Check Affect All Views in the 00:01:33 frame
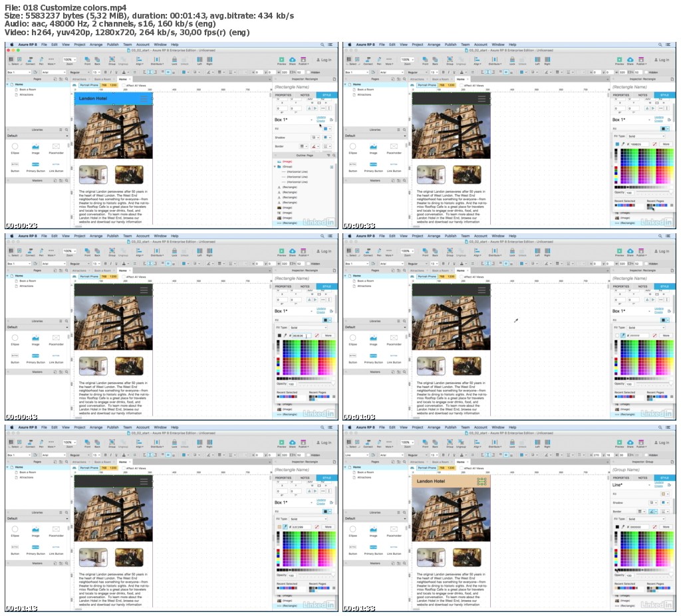Image resolution: width=681 pixels, height=616 pixels. point(462,468)
